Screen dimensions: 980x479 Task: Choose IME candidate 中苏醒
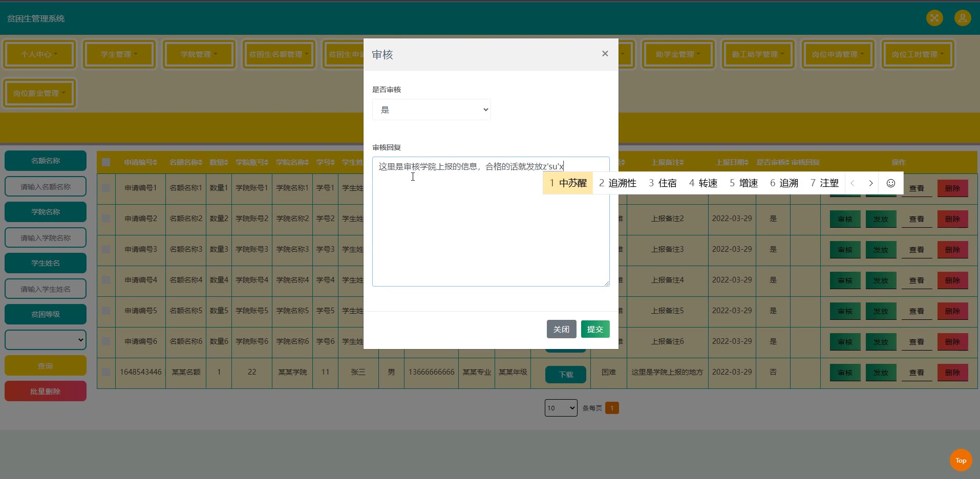[x=568, y=183]
